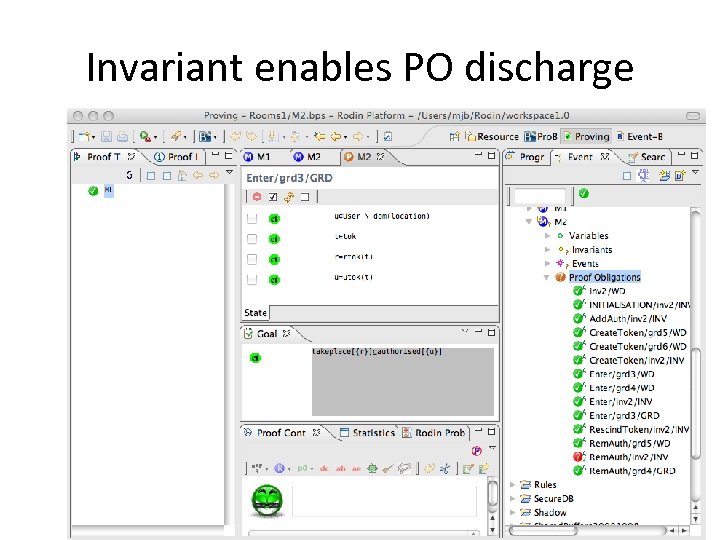Image resolution: width=720 pixels, height=540 pixels.
Task: Collapse the M2 machine tree node
Action: click(529, 222)
